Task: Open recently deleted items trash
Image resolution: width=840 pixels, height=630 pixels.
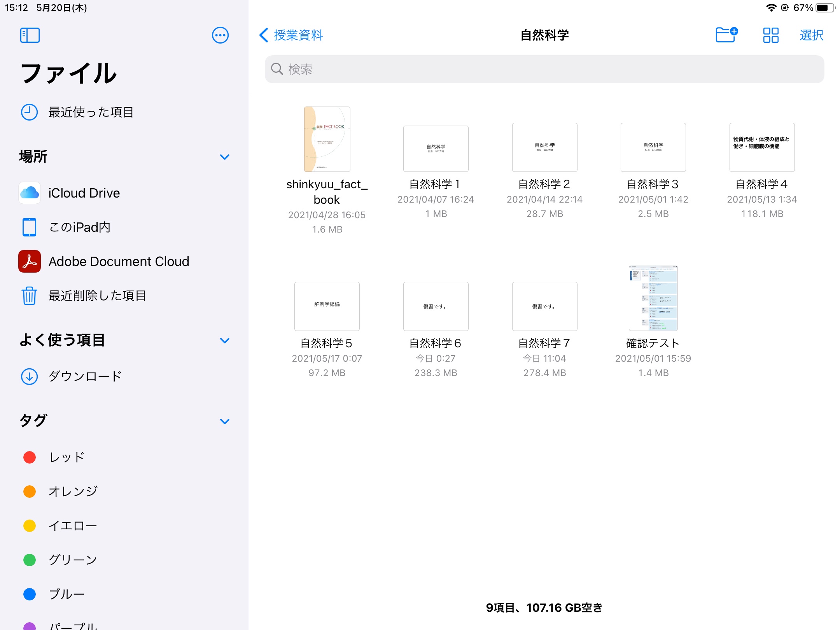Action: [x=96, y=296]
